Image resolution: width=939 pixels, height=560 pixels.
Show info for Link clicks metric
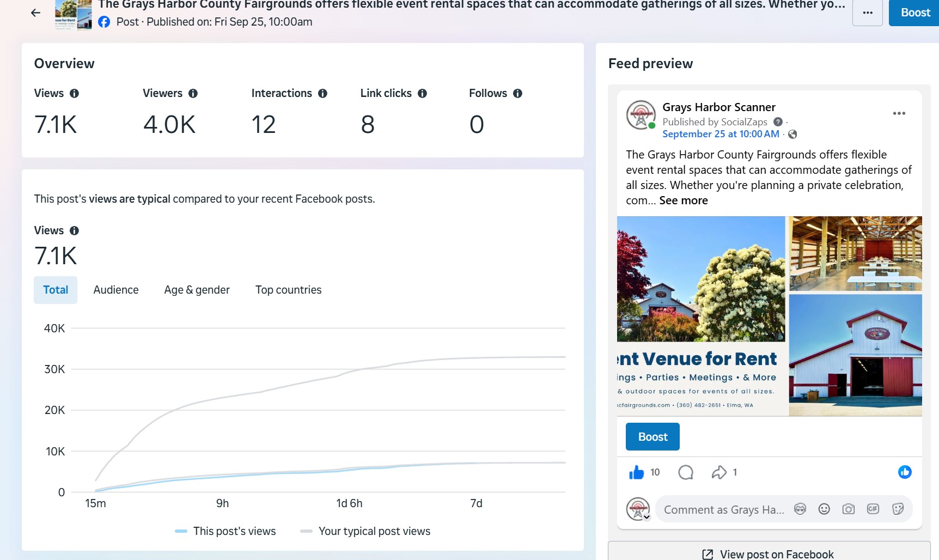click(422, 93)
